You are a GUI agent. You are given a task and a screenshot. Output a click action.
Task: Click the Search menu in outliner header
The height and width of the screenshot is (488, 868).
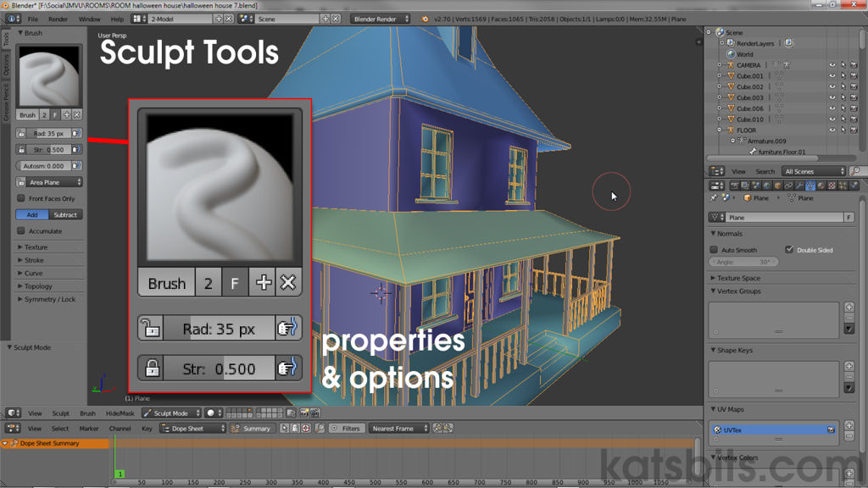765,171
